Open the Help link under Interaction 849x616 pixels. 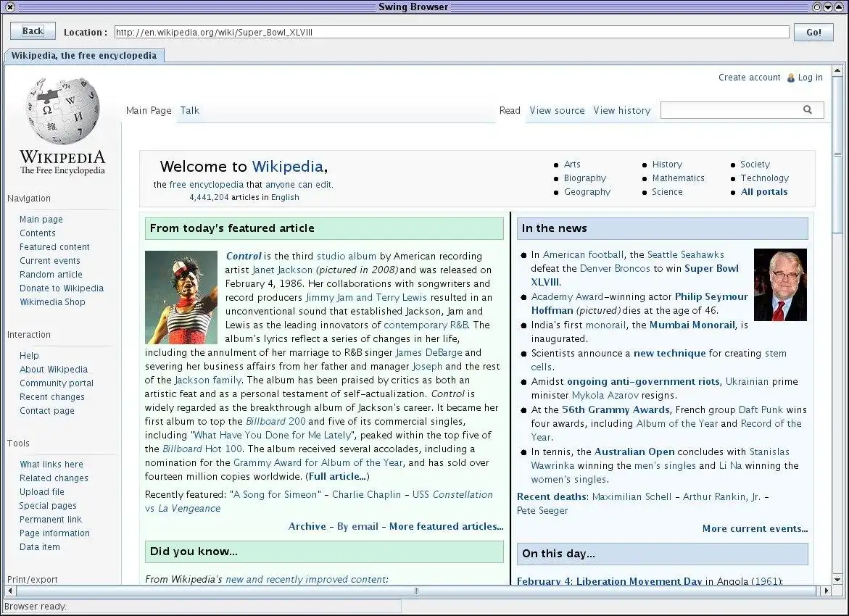point(29,356)
